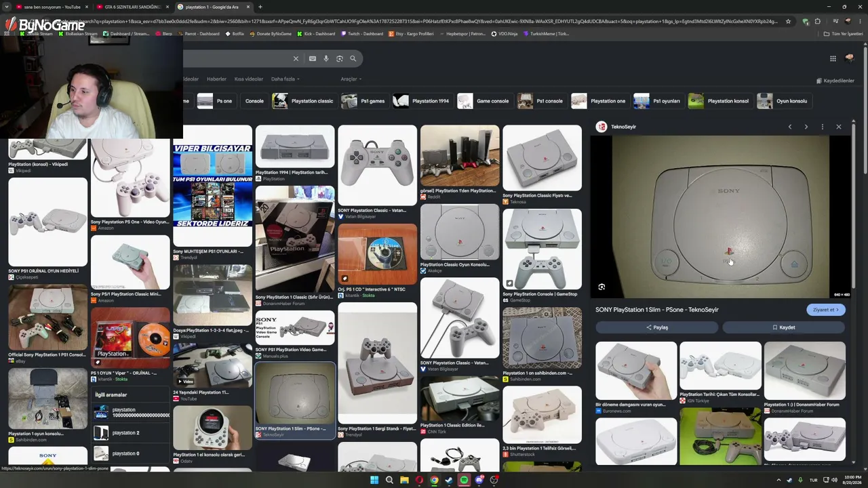Image resolution: width=868 pixels, height=488 pixels.
Task: Open the preview panel's three-dot menu
Action: click(x=823, y=127)
